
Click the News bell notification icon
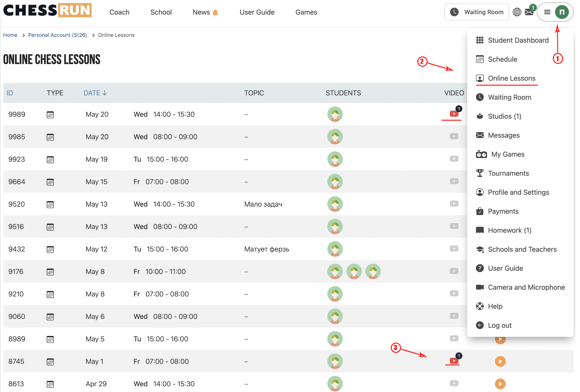point(215,13)
